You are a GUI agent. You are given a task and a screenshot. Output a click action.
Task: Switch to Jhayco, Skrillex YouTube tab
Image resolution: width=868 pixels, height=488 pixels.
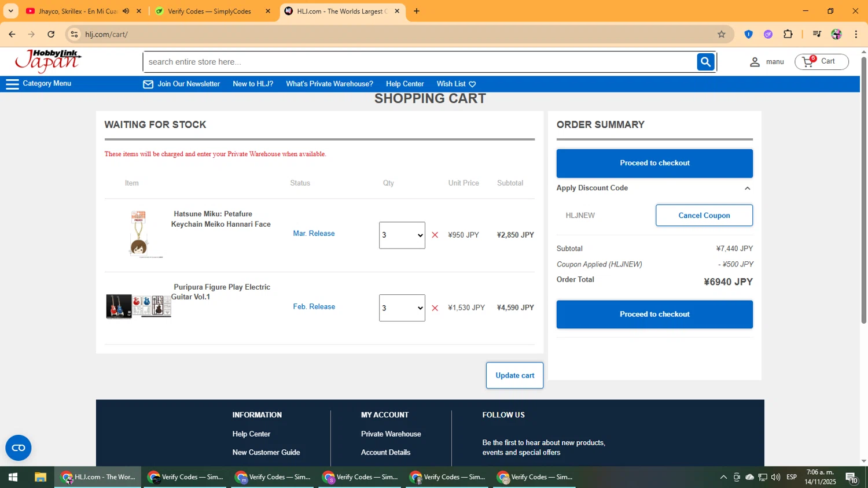(x=78, y=11)
